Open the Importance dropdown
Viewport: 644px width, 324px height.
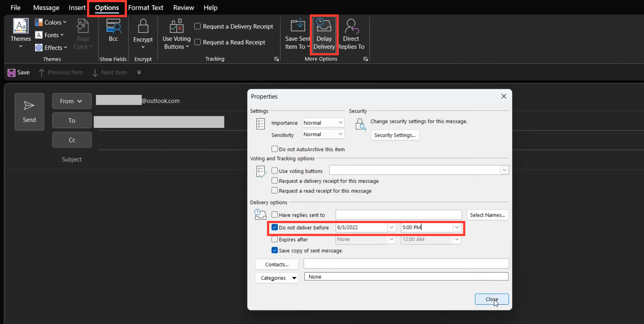pyautogui.click(x=340, y=123)
